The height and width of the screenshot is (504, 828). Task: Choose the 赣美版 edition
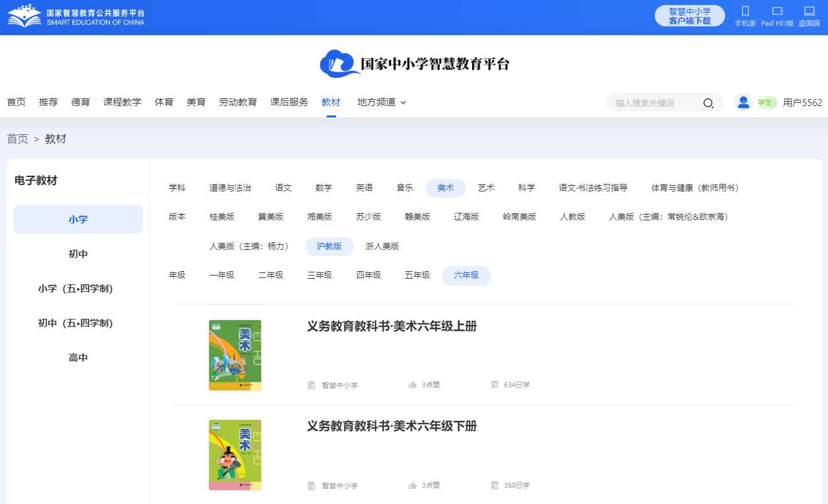tap(418, 217)
